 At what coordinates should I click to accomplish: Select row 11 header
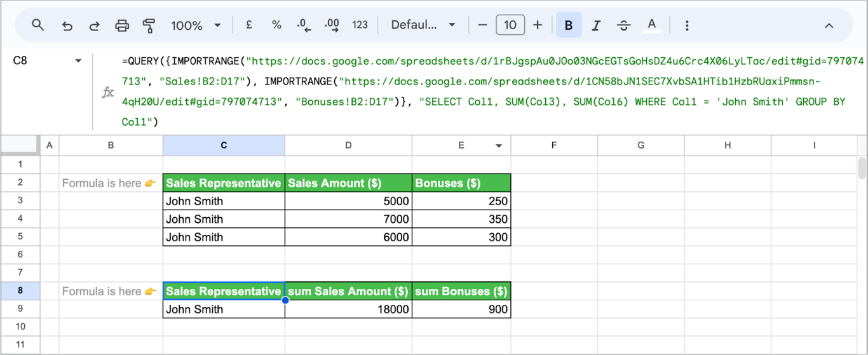pyautogui.click(x=20, y=345)
